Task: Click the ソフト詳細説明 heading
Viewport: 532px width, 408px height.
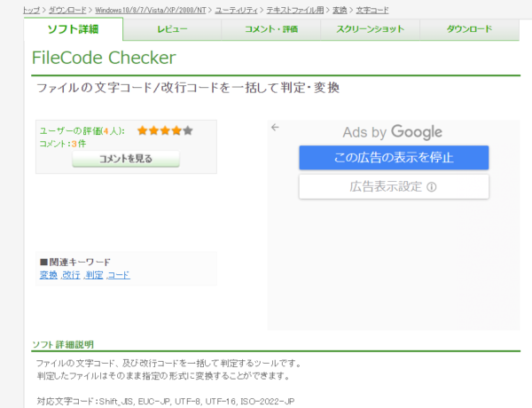Action: pyautogui.click(x=63, y=345)
